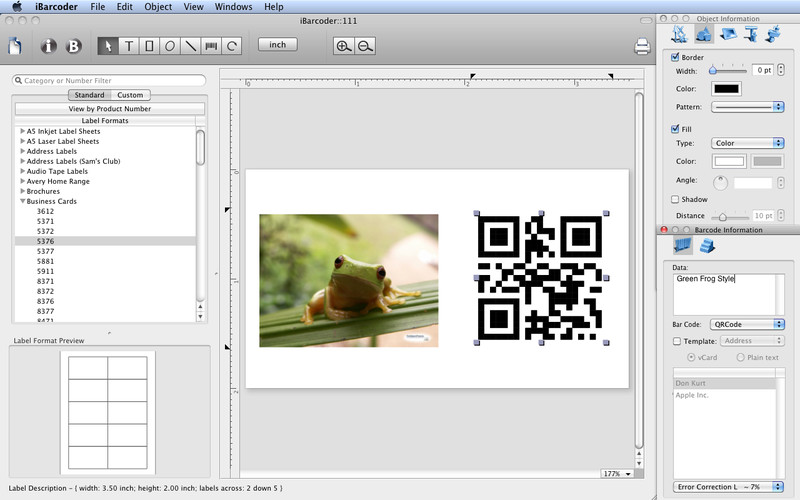
Task: Select the Rectangle tool
Action: tap(149, 46)
